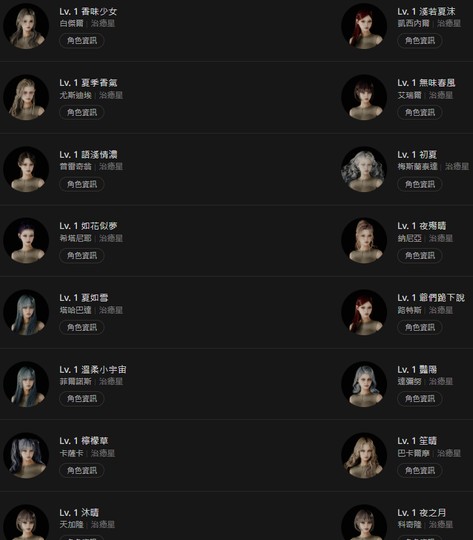Click avatar of 如花似夢 with purple hair
Viewport: 473px width, 540px height.
point(26,241)
